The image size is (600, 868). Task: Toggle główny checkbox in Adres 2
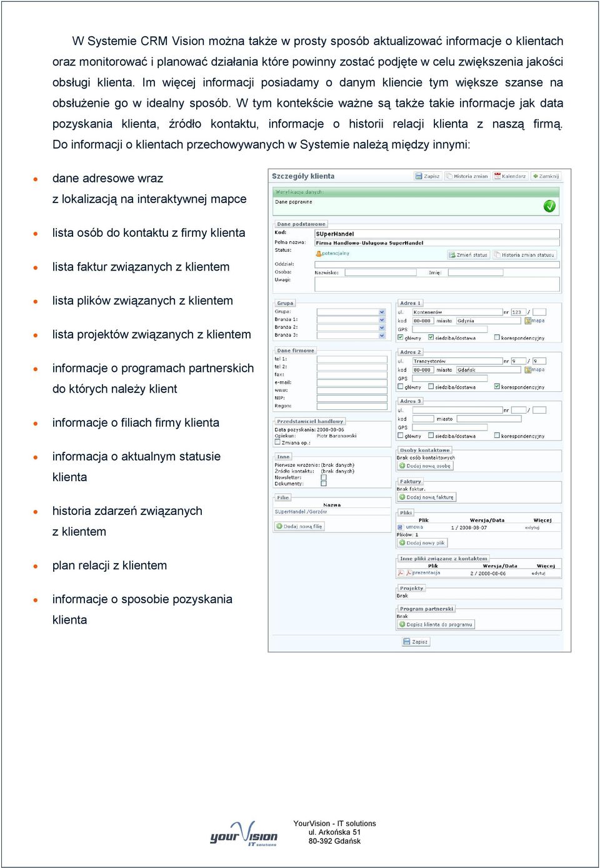[401, 387]
